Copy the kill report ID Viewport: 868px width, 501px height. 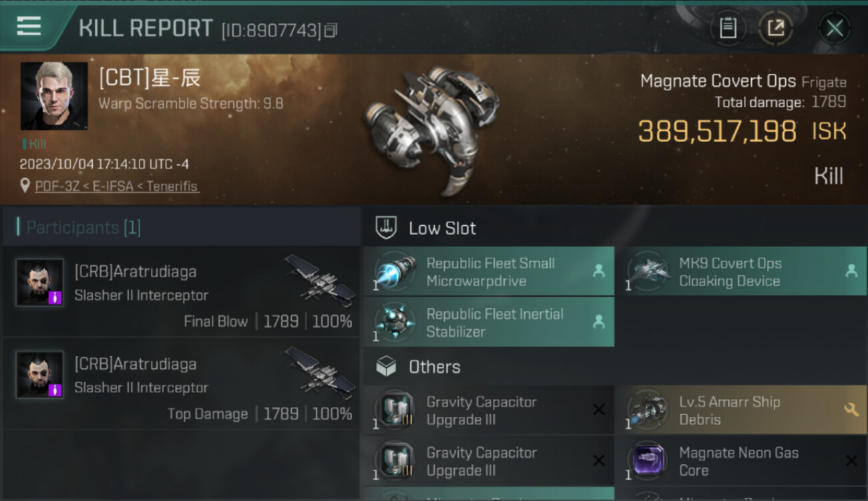click(x=331, y=30)
